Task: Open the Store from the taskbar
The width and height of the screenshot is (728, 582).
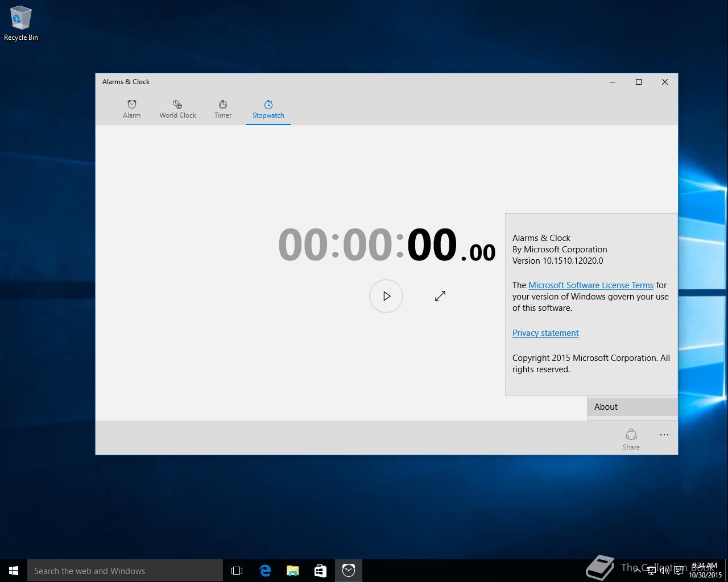Action: pos(321,571)
